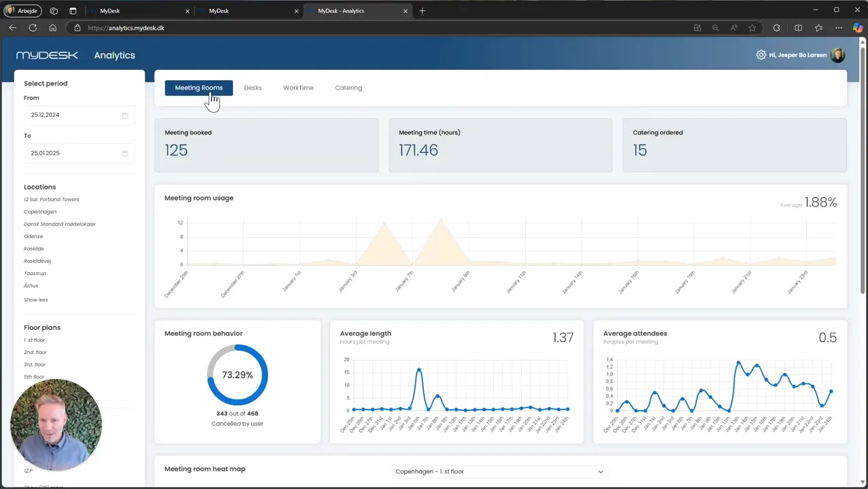Open the Arbejde browser profile button
Image resolution: width=868 pixels, height=489 pixels.
click(x=23, y=11)
